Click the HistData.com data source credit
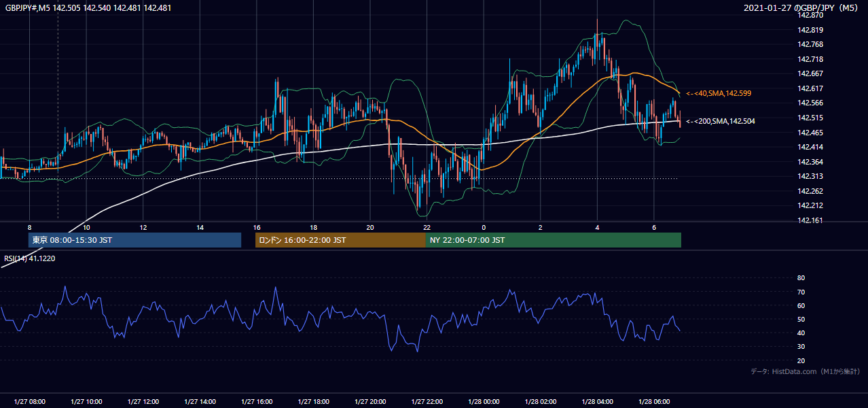This screenshot has width=868, height=408. pyautogui.click(x=806, y=371)
